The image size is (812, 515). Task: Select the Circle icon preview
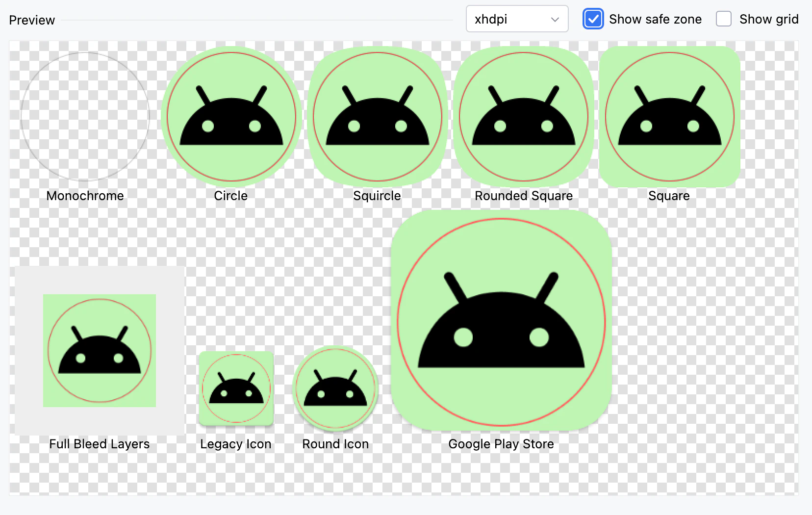click(231, 117)
